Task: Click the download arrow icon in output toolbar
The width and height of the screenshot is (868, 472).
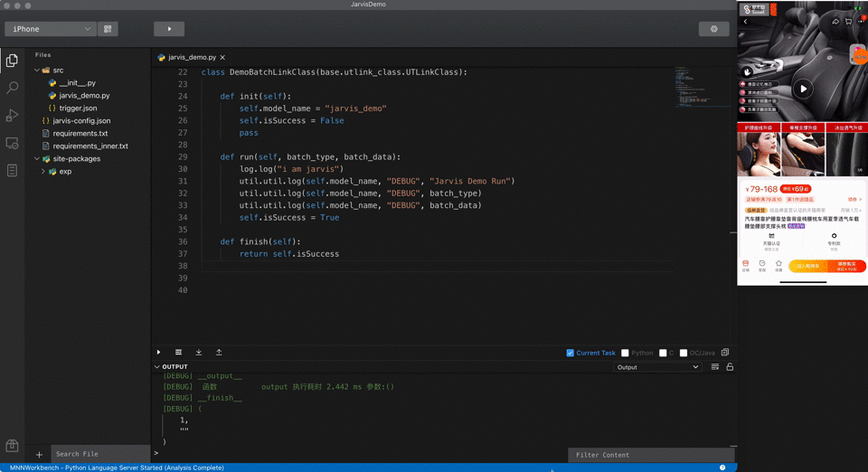Action: (199, 353)
